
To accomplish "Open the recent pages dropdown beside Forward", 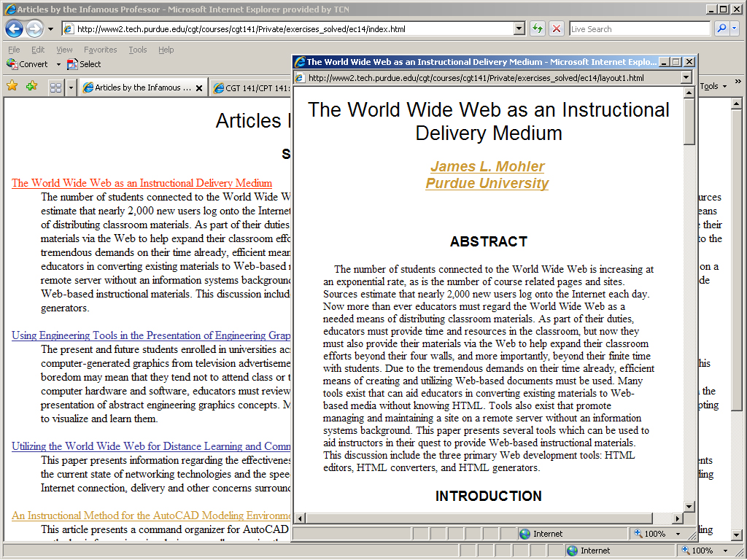I will [50, 29].
